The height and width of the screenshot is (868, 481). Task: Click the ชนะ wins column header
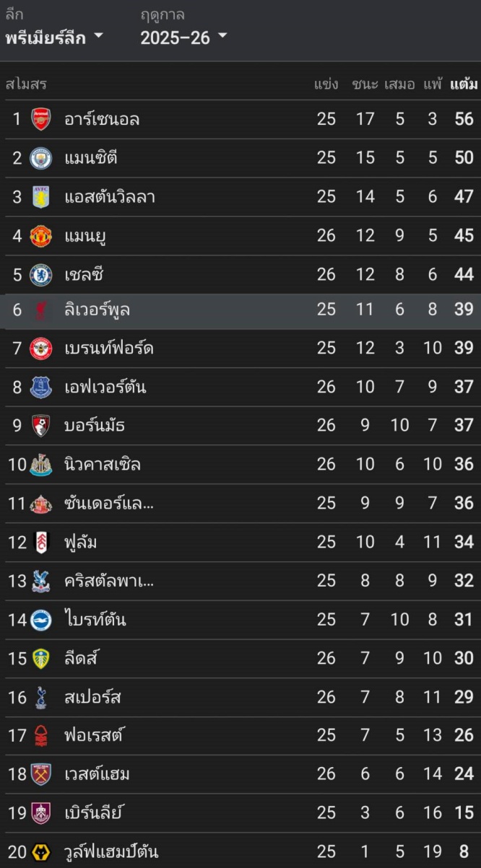coord(365,84)
